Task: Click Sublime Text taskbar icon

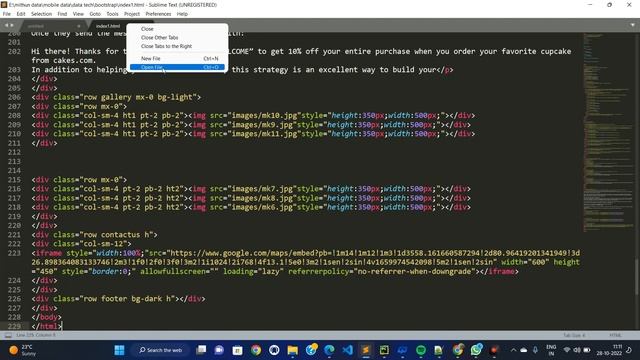Action: coord(366,350)
